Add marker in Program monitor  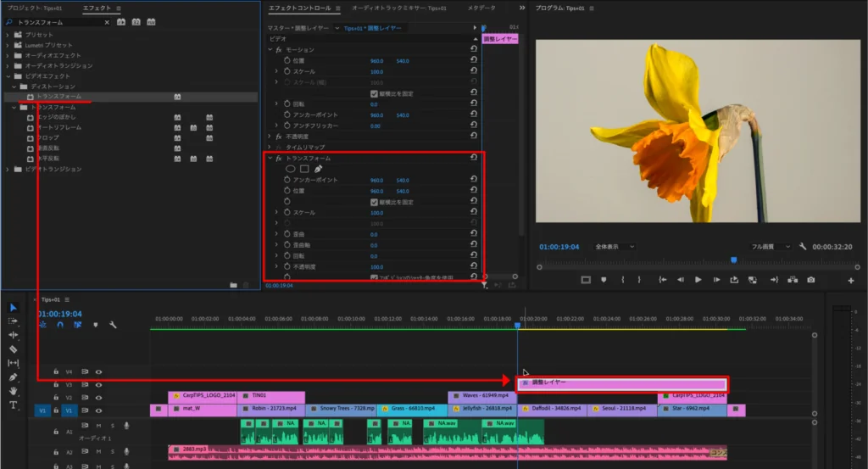(604, 280)
